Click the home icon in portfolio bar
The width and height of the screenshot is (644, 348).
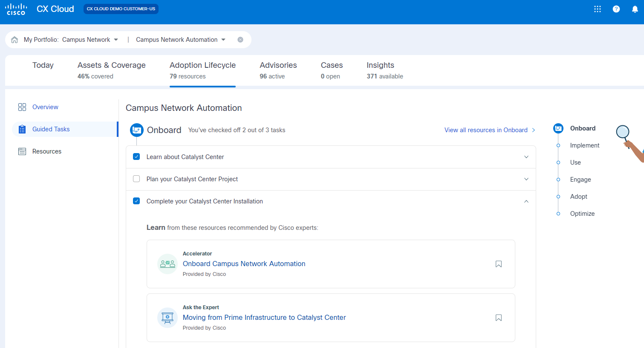[14, 40]
